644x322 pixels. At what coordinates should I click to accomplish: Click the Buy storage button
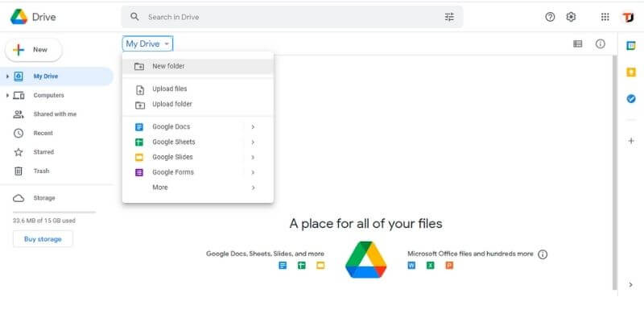[43, 239]
